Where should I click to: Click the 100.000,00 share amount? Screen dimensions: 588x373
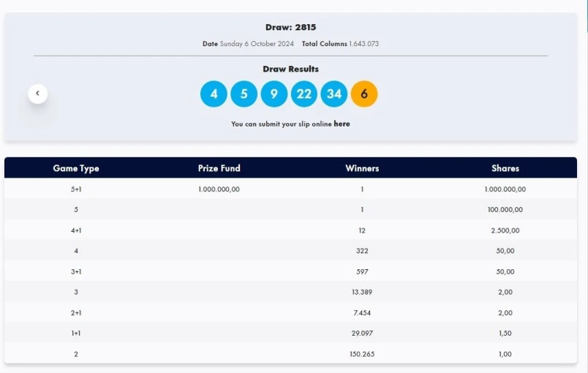tap(505, 210)
